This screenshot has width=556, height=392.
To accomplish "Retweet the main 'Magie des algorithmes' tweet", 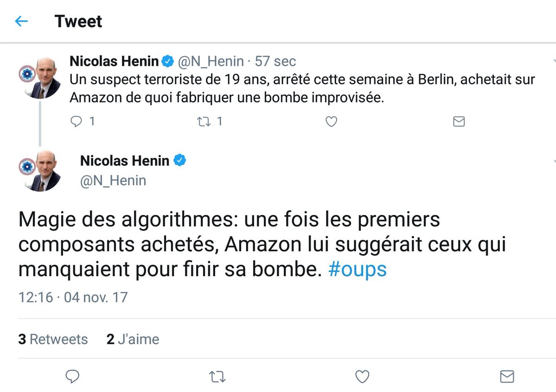I will pos(217,377).
